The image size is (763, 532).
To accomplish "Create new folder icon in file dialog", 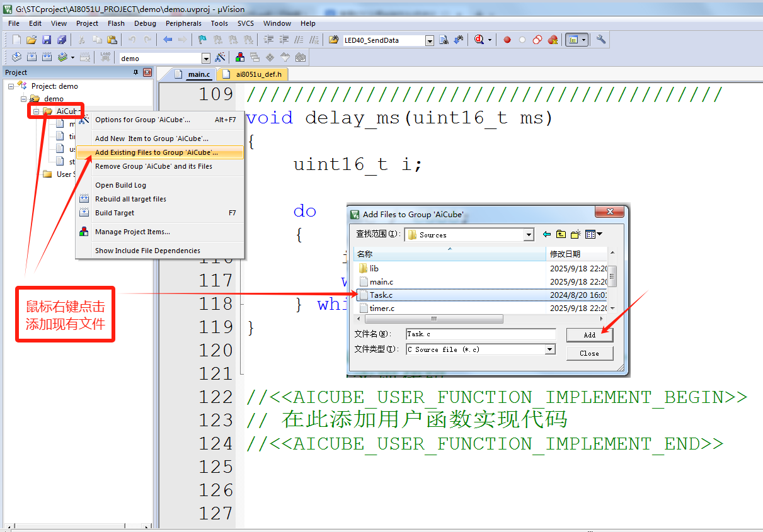I will [x=575, y=235].
